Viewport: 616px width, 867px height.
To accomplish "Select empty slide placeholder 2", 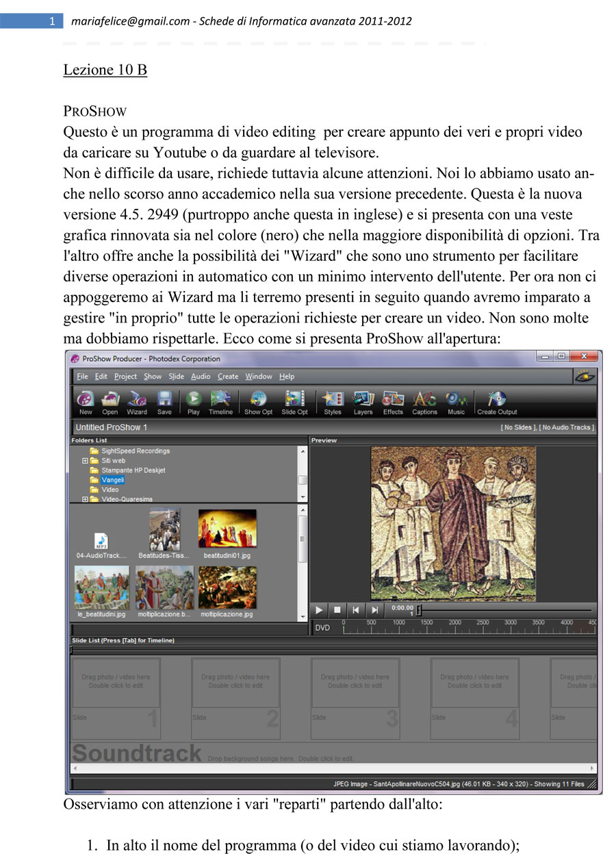I will (x=236, y=699).
